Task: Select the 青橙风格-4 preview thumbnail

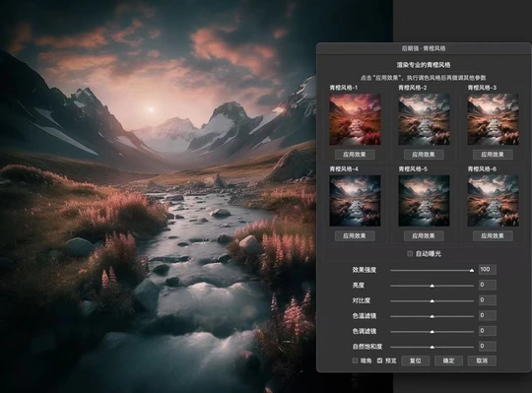Action: 355,201
